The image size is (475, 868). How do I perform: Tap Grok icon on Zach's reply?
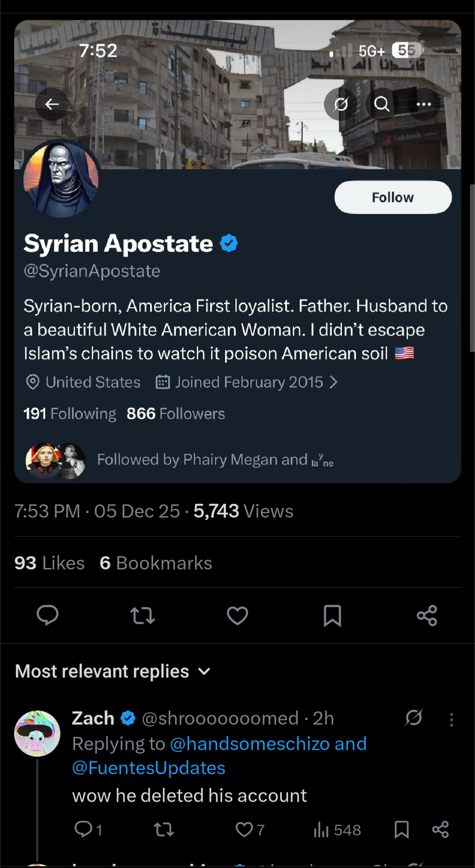[x=413, y=718]
